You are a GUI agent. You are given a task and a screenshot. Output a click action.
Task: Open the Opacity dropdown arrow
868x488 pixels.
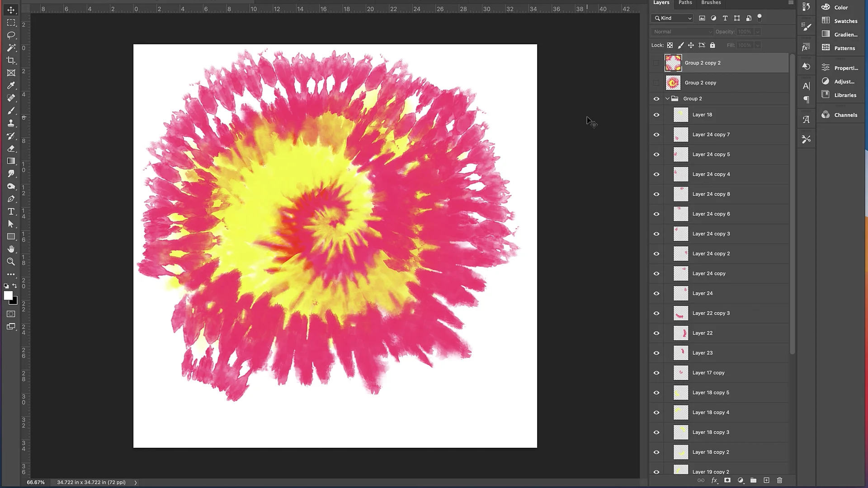758,32
